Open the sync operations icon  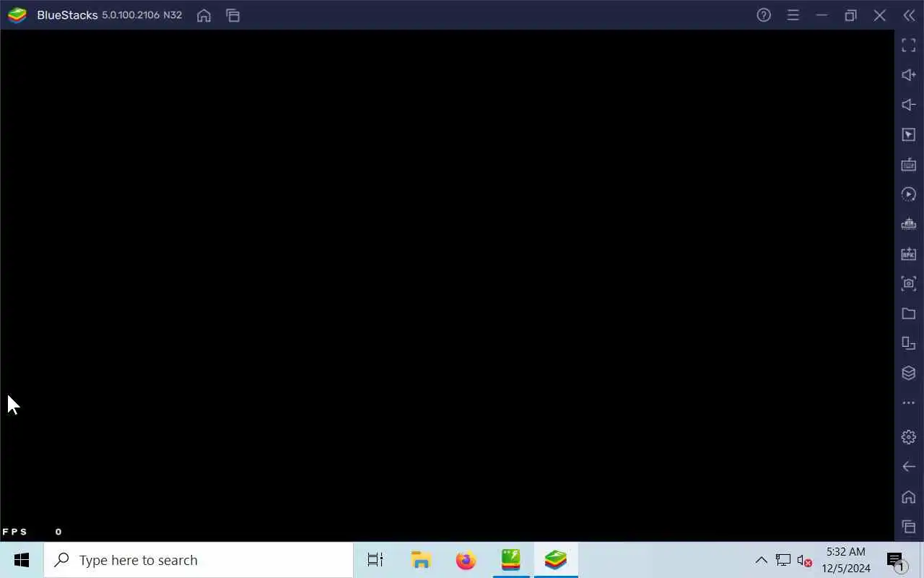coord(909,194)
